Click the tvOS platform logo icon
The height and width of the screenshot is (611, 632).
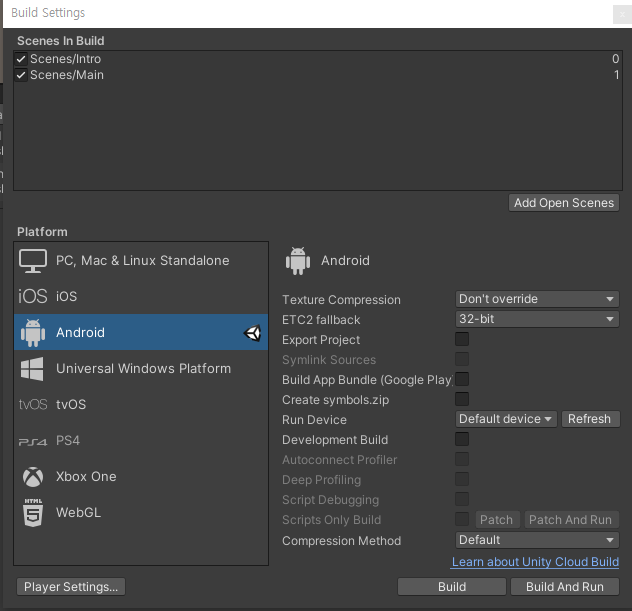point(33,404)
